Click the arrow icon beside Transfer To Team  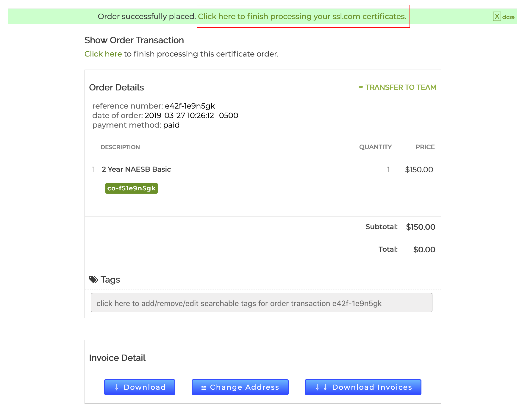361,87
